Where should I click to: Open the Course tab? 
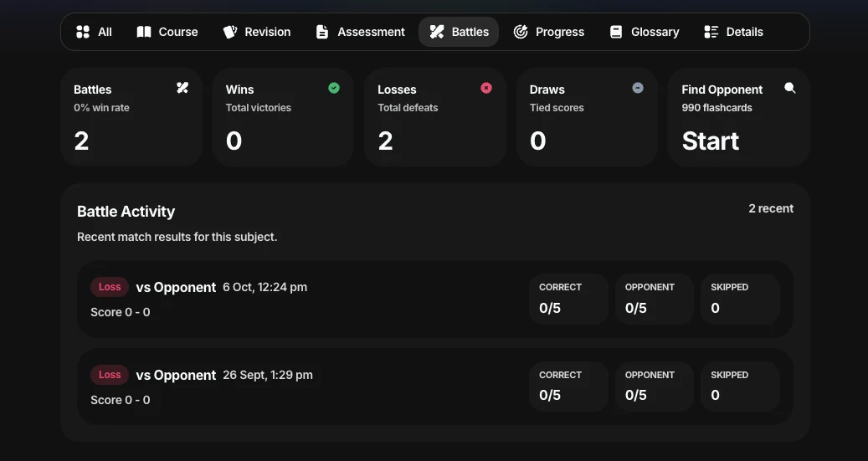point(167,32)
